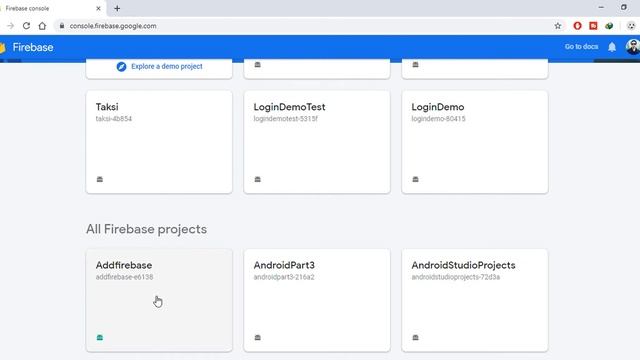Click Go to docs link

(x=581, y=47)
